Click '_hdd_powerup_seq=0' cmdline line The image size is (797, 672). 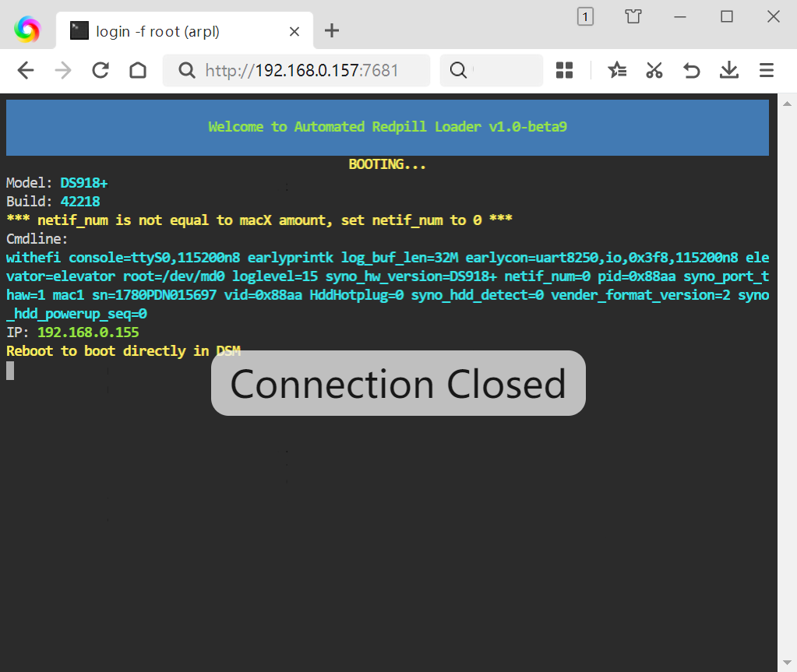pos(77,314)
